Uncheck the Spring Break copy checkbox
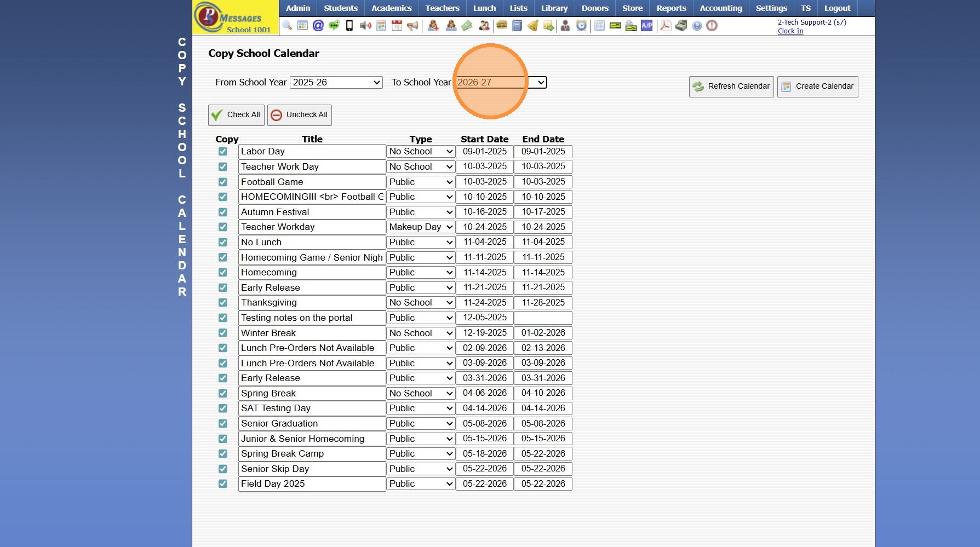 pyautogui.click(x=223, y=393)
